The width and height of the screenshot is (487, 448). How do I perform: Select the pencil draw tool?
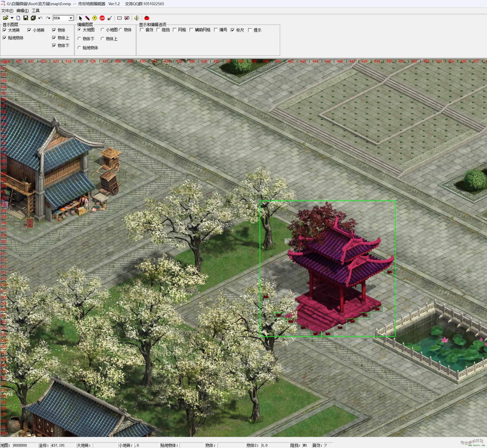87,18
